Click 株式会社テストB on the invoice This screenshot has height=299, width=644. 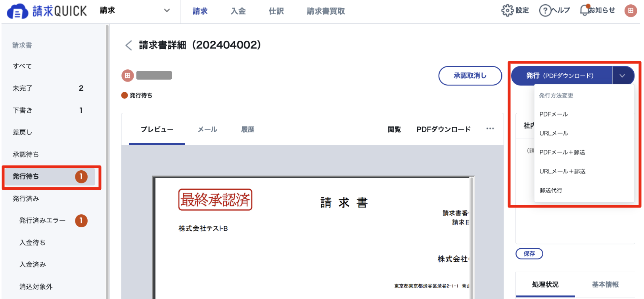coord(203,229)
